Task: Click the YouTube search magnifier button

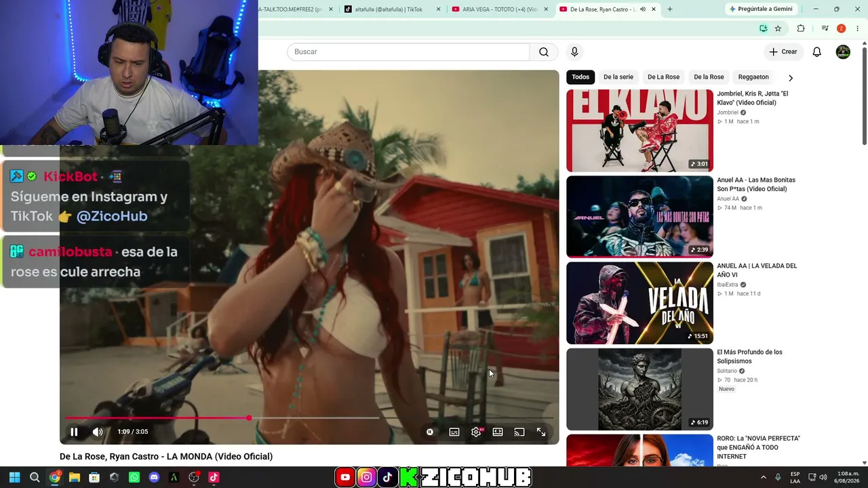Action: click(544, 52)
